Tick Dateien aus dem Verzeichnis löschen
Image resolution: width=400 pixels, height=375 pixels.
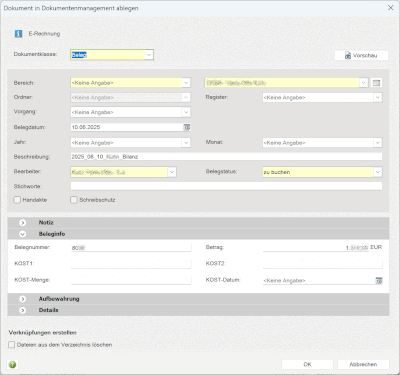coord(12,345)
